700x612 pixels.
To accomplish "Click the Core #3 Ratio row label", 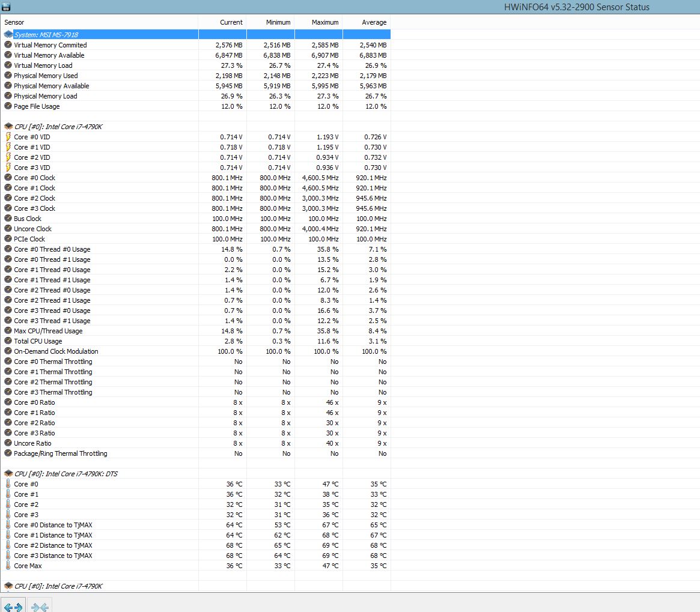I will 34,433.
